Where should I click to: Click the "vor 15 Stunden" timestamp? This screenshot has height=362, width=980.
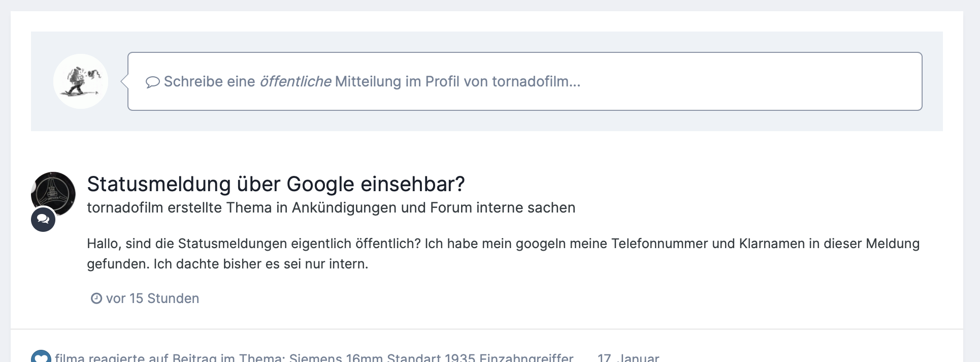[x=152, y=298]
